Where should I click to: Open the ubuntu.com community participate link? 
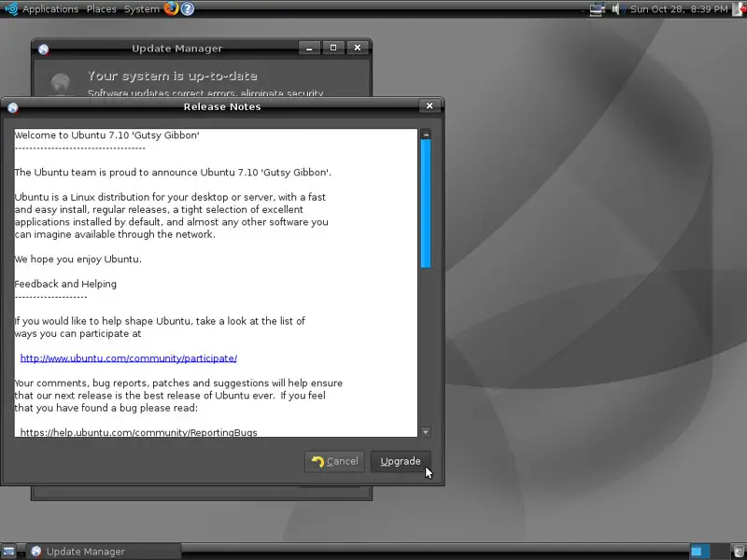point(129,358)
